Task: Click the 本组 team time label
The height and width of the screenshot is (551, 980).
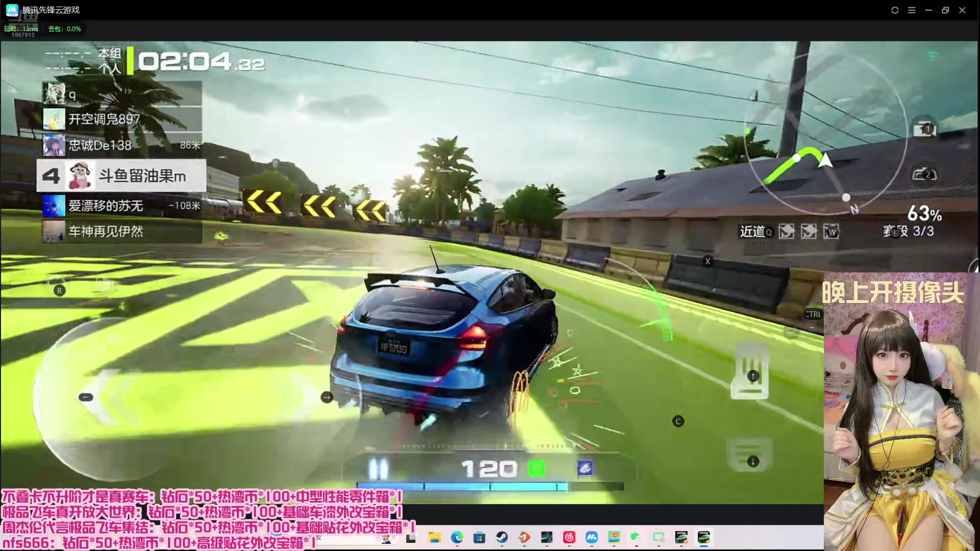Action: (110, 54)
